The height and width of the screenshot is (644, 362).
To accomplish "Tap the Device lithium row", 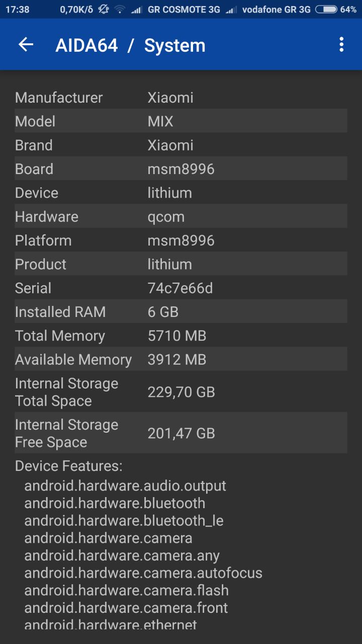I will (180, 193).
